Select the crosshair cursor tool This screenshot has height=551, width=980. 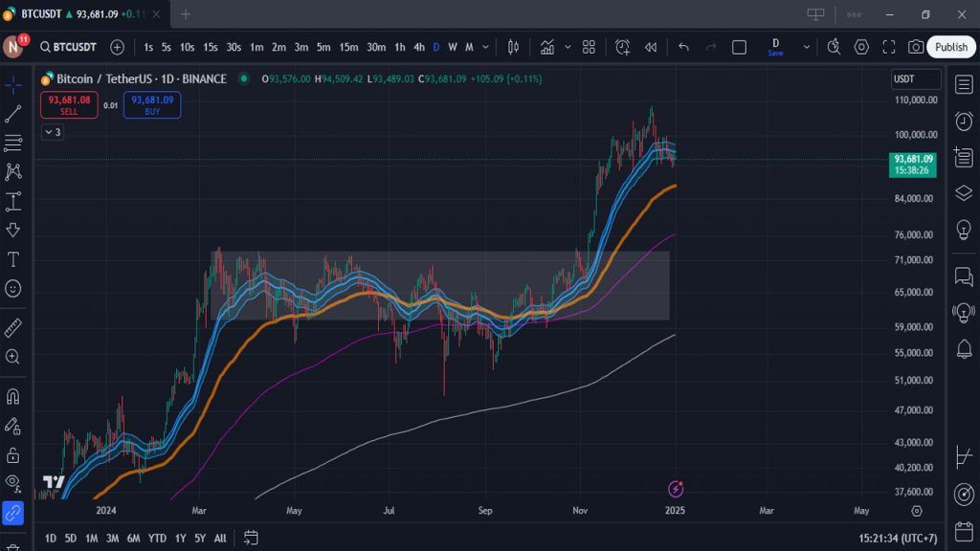tap(12, 84)
